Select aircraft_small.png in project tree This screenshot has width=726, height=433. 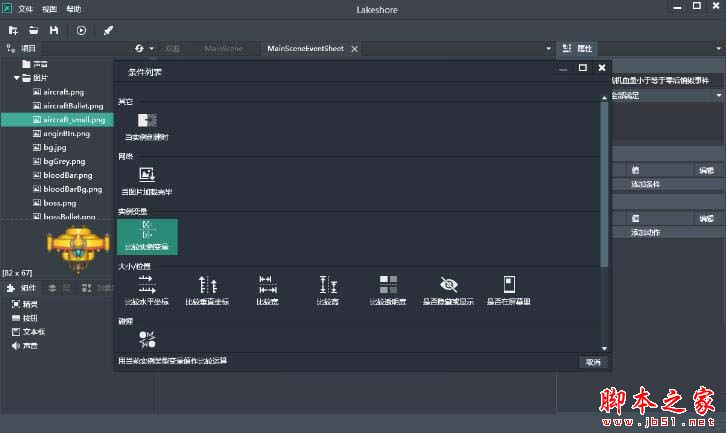click(69, 119)
